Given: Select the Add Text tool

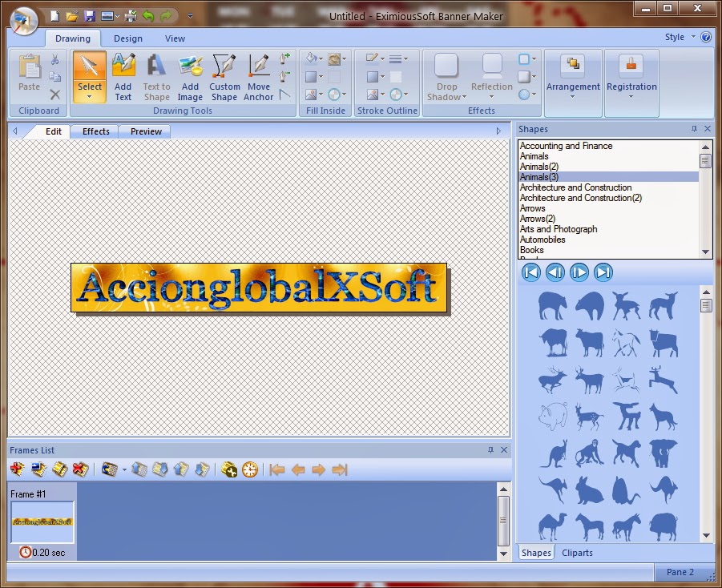Looking at the screenshot, I should [x=123, y=76].
